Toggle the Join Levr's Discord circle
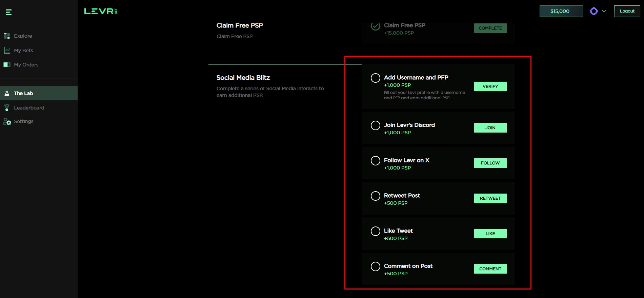Screen dimensions: 644x298 coord(375,125)
